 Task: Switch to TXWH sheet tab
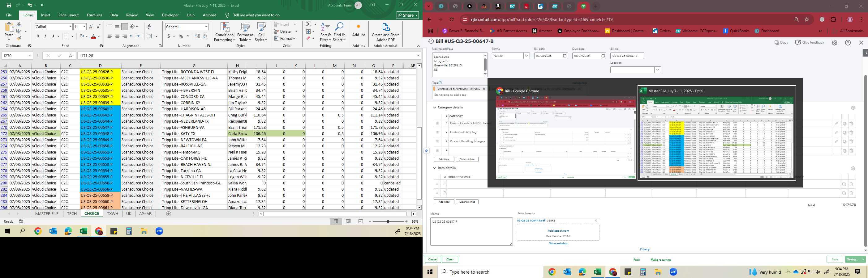[x=113, y=214]
